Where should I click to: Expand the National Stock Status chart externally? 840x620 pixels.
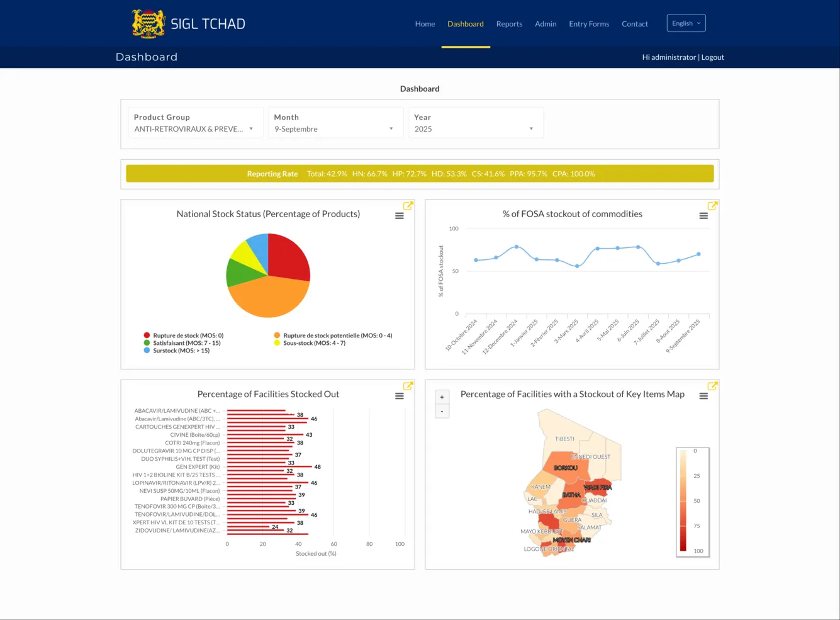(408, 205)
